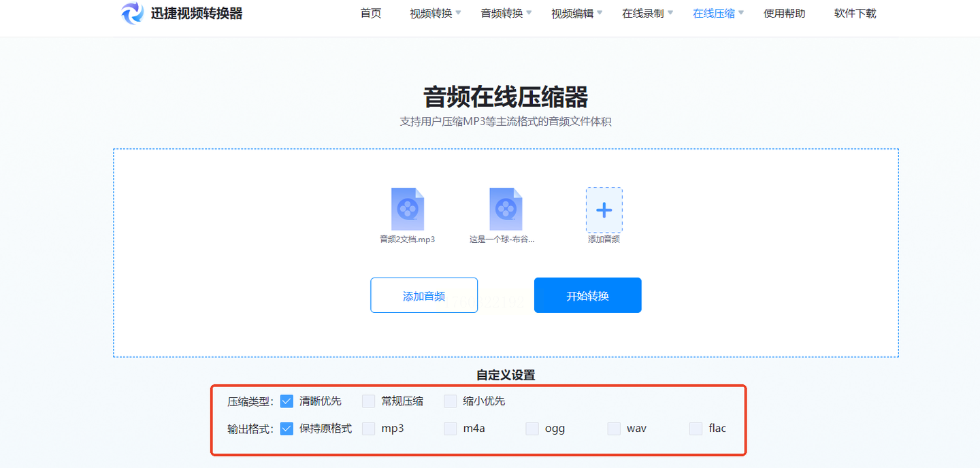Click the outlined 添加音频 button
Screen dimensions: 980x468
pos(424,295)
